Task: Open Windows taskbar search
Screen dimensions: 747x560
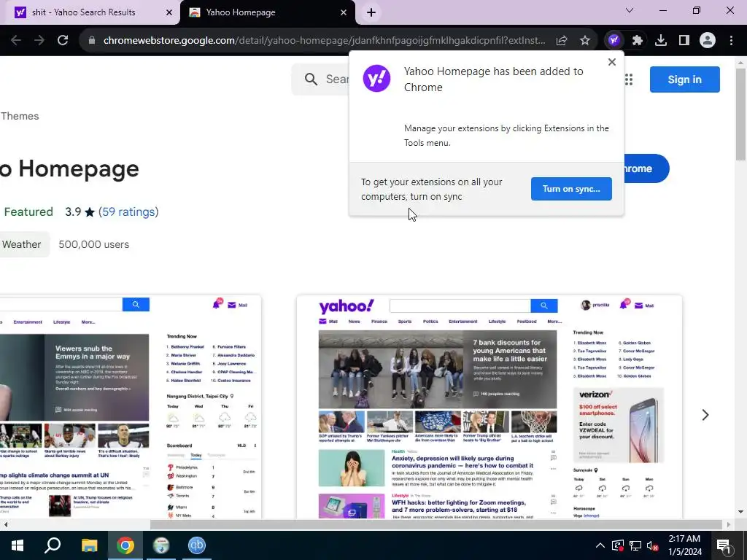Action: coord(53,545)
